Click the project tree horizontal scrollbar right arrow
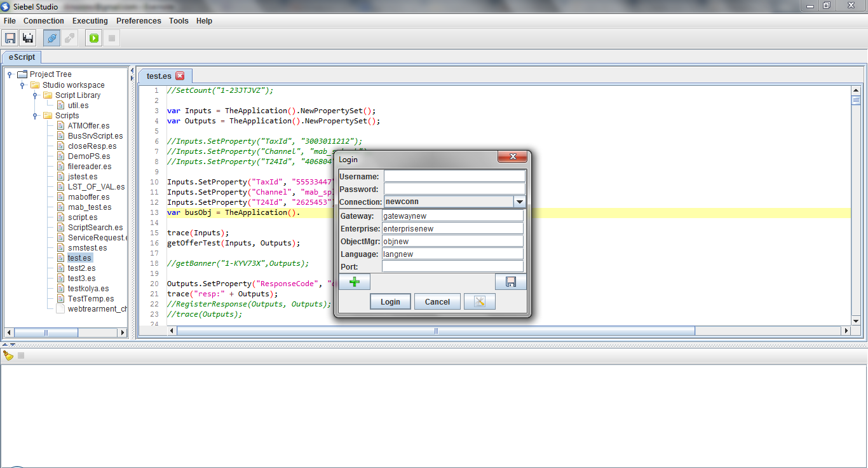This screenshot has width=868, height=468. coord(123,333)
